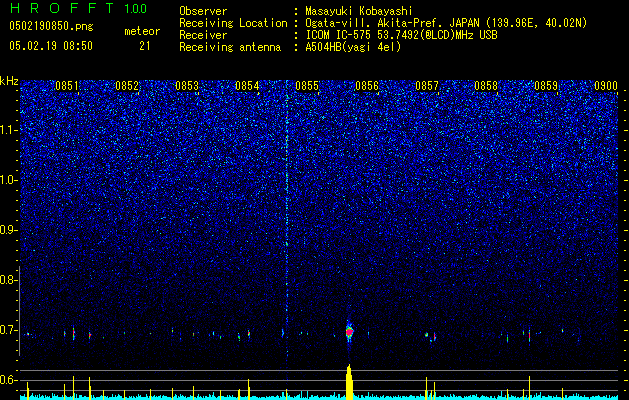Image resolution: width=629 pixels, height=400 pixels.
Task: Click the 0900 time marker
Action: pos(606,86)
